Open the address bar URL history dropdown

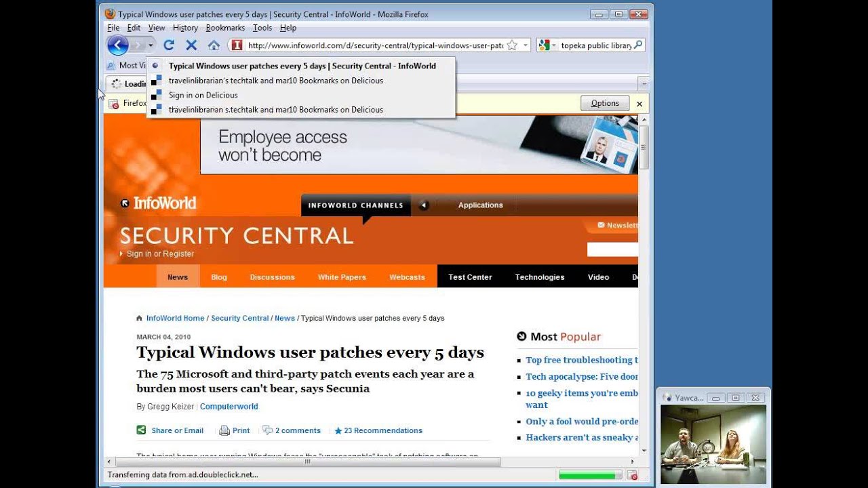tap(526, 45)
